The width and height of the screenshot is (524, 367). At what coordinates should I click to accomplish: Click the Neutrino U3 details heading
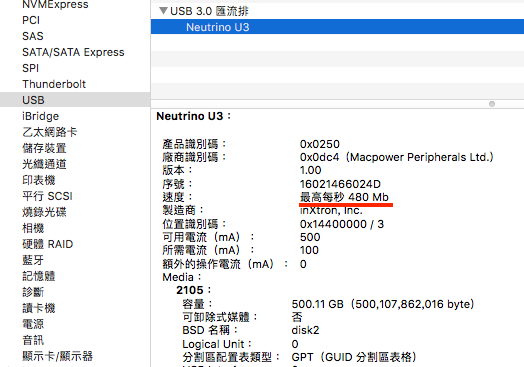(x=193, y=116)
